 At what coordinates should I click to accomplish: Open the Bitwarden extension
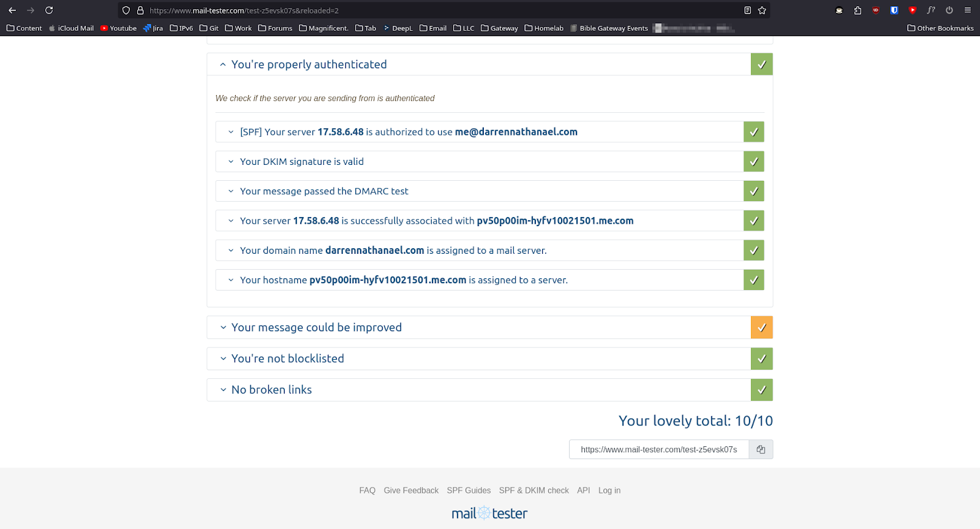[x=894, y=10]
